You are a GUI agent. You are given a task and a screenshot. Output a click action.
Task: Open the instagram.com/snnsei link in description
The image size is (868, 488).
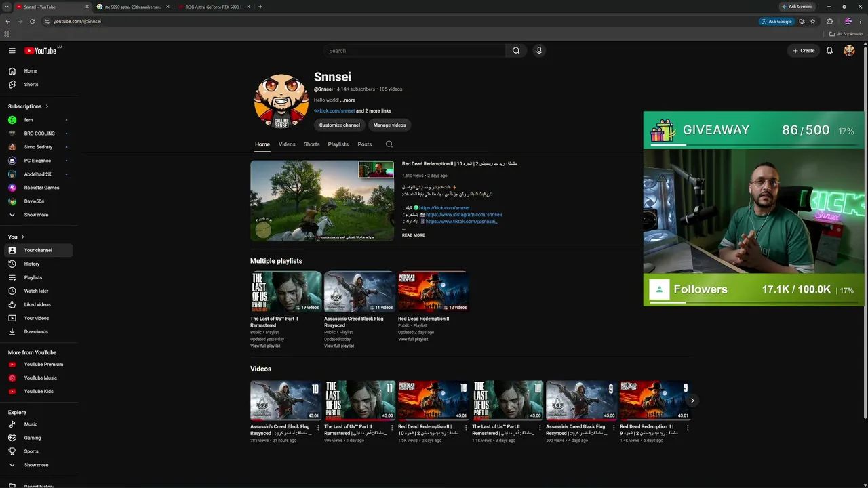coord(464,215)
